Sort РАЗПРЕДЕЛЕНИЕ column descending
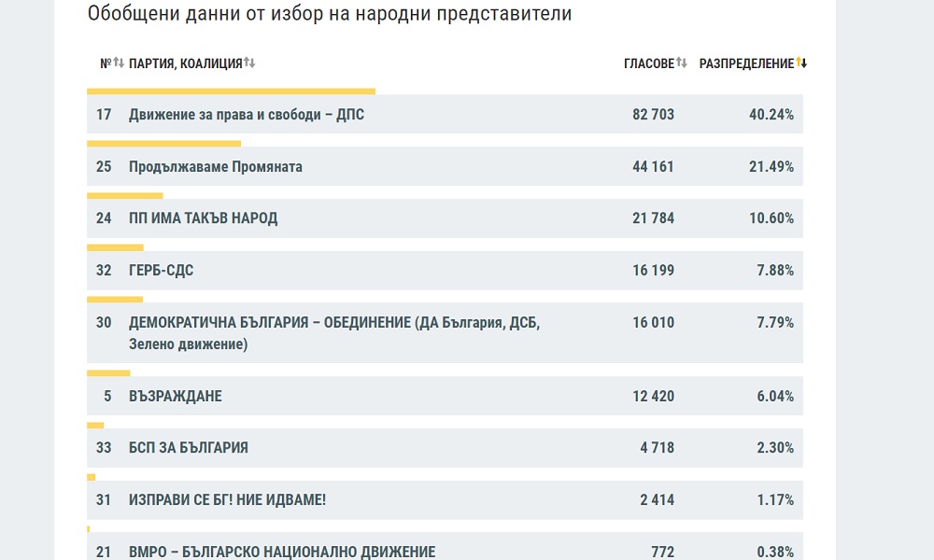The image size is (934, 560). click(804, 63)
